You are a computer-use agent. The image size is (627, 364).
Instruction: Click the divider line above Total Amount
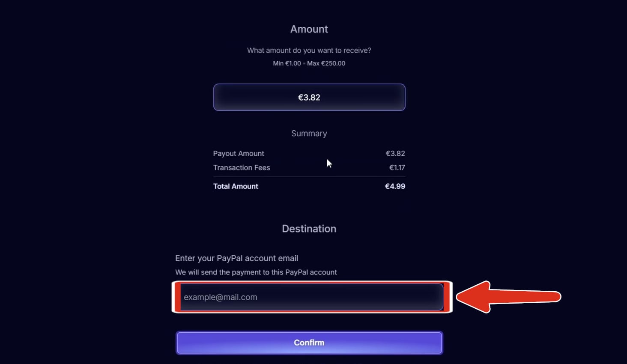tap(309, 177)
